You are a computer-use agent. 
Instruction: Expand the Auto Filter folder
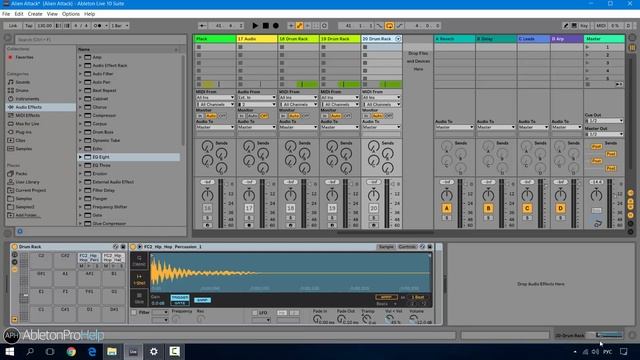coord(80,74)
